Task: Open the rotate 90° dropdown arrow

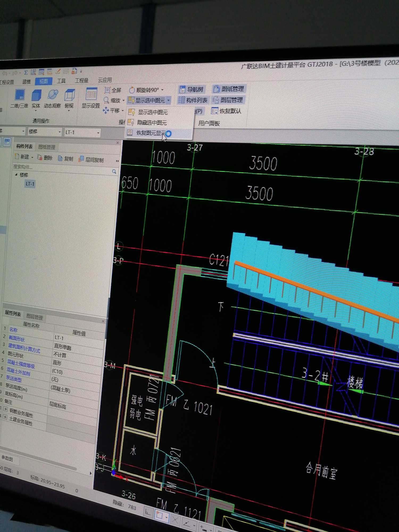Action: 163,90
